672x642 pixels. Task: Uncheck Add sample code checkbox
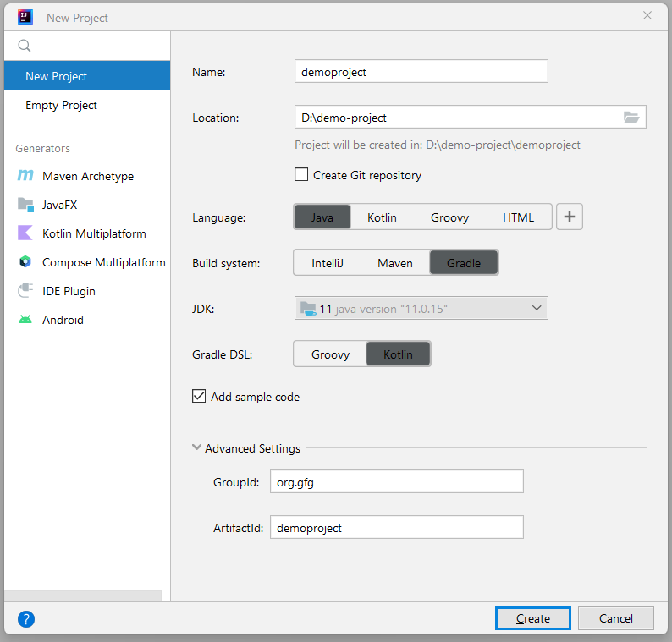[199, 396]
